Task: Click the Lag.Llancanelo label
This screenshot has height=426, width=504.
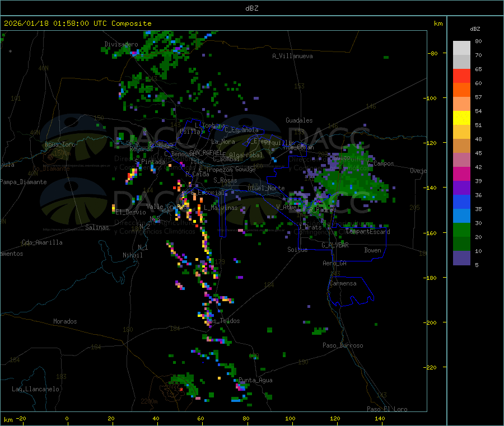Action: [x=35, y=389]
